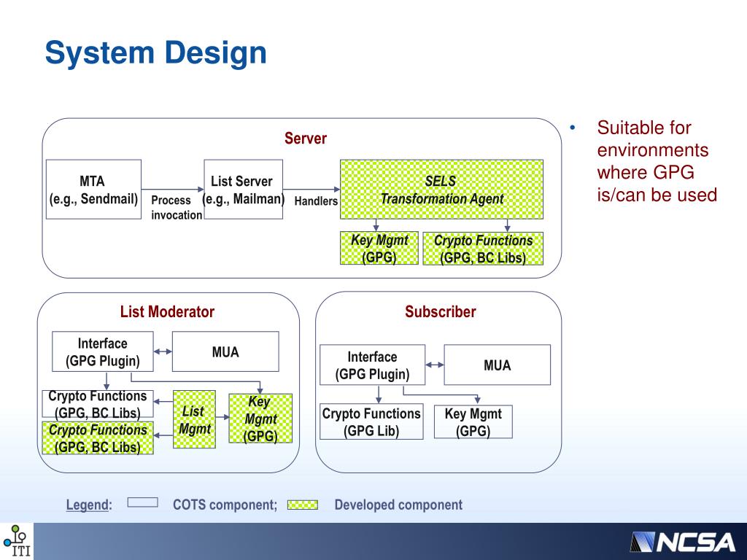Click the 'Suitable for environments' bullet text

[657, 161]
